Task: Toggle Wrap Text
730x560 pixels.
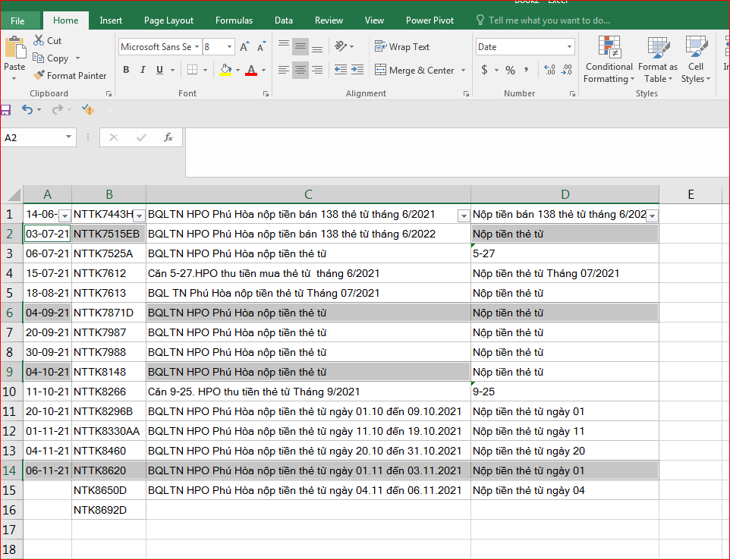Action: pyautogui.click(x=402, y=46)
